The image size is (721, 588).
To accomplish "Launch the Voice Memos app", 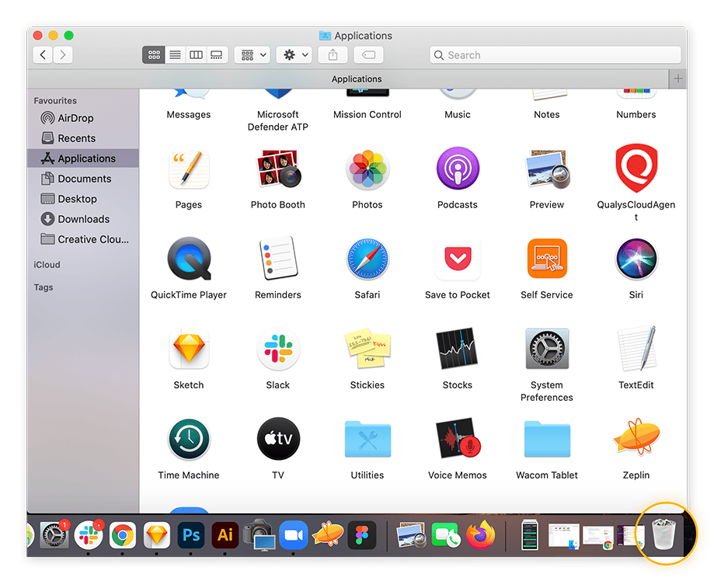I will click(x=457, y=440).
